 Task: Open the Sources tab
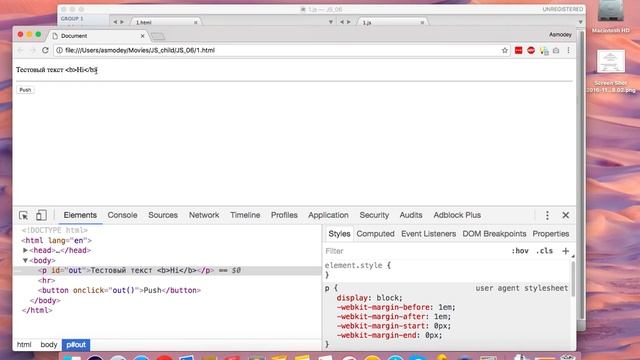pyautogui.click(x=163, y=215)
